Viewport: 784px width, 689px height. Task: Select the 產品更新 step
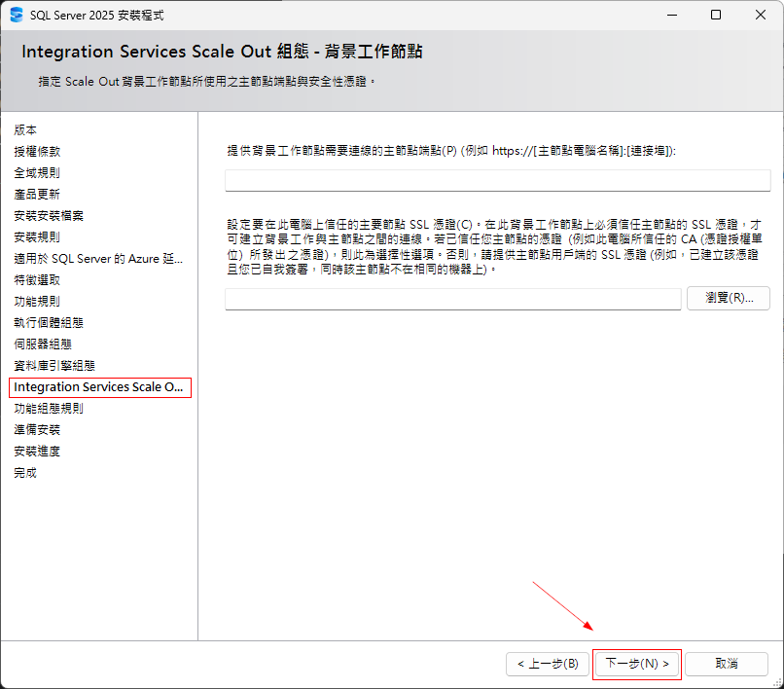point(37,194)
